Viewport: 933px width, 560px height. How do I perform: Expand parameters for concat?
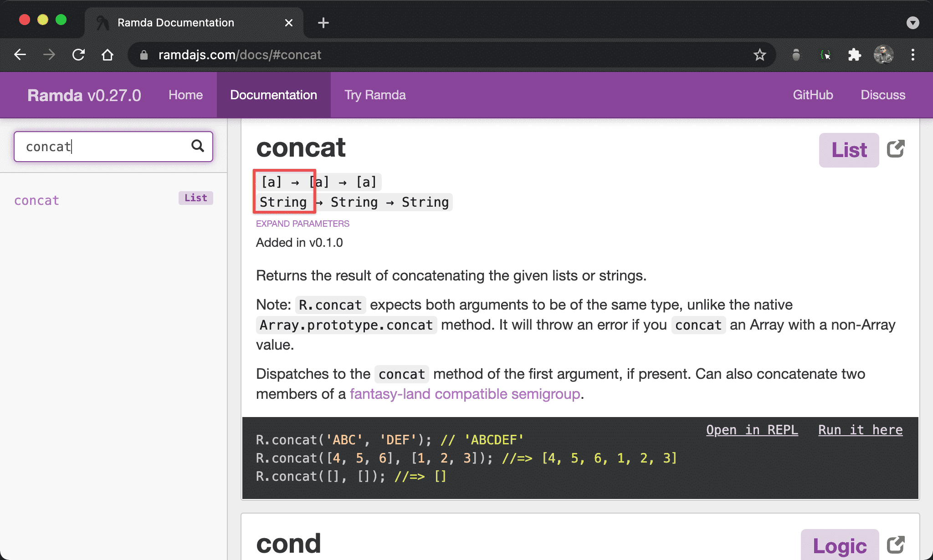tap(302, 224)
